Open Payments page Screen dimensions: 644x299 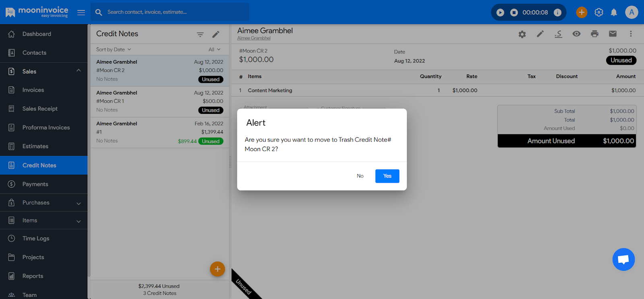click(x=43, y=184)
